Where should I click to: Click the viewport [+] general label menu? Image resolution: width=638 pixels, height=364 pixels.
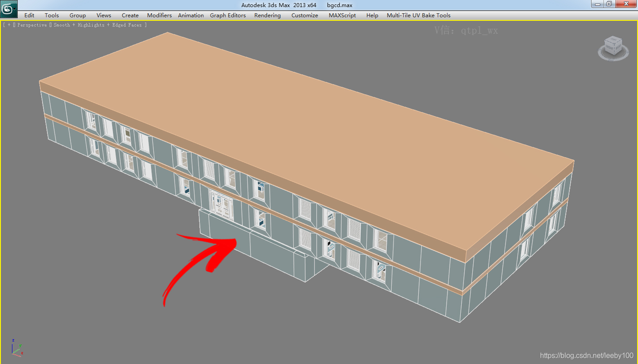point(8,25)
